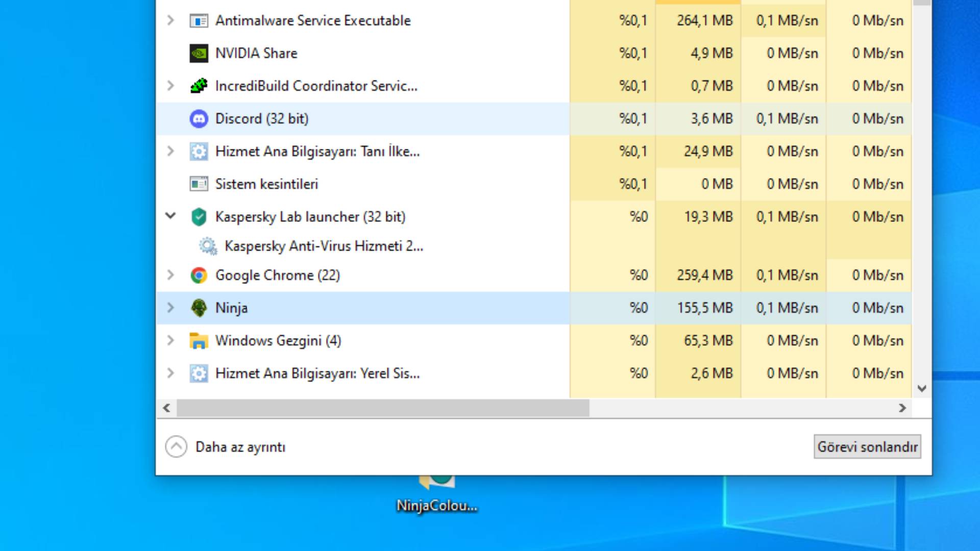This screenshot has width=980, height=551.
Task: Click the Kaspersky Lab launcher shield icon
Action: point(199,217)
